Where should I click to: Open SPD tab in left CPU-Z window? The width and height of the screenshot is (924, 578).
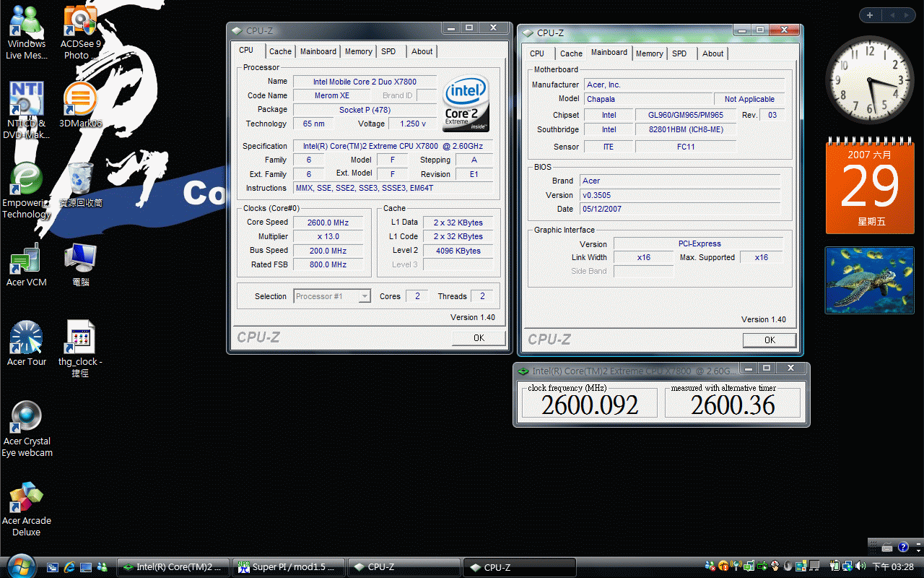pos(388,51)
